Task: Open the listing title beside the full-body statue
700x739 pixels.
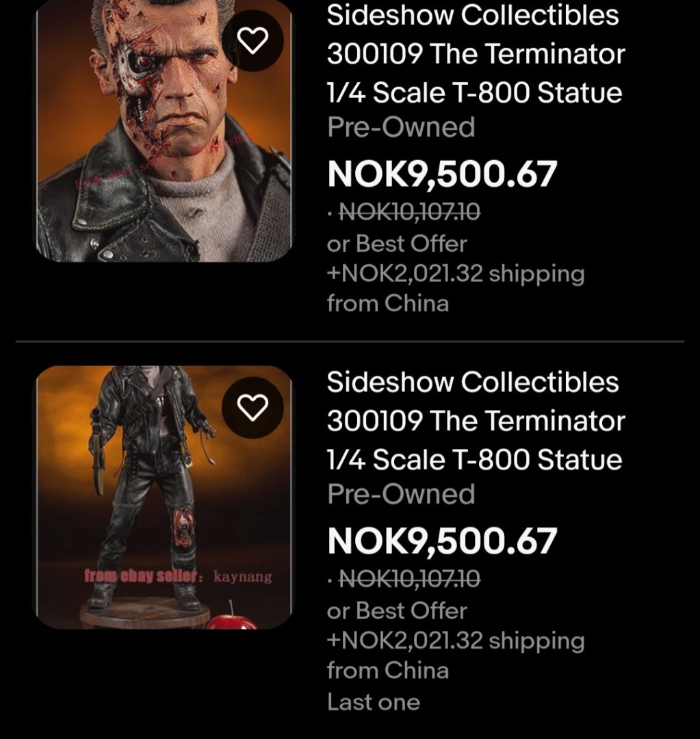Action: (x=475, y=420)
